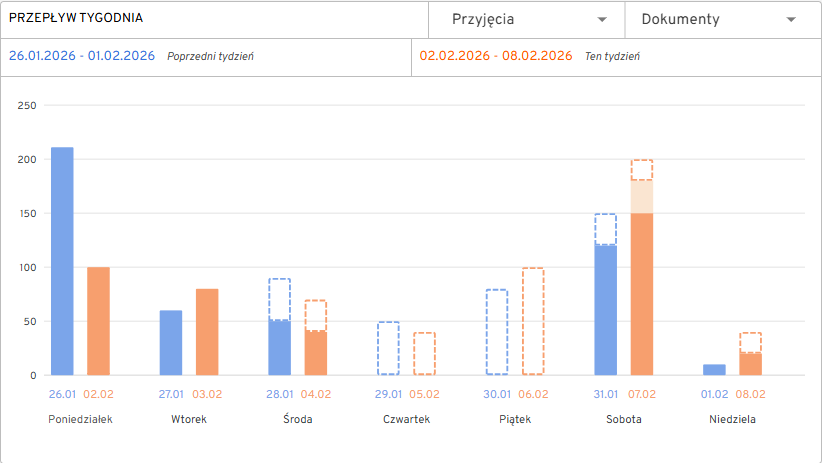Open the Przyjęcia dropdown

(526, 19)
